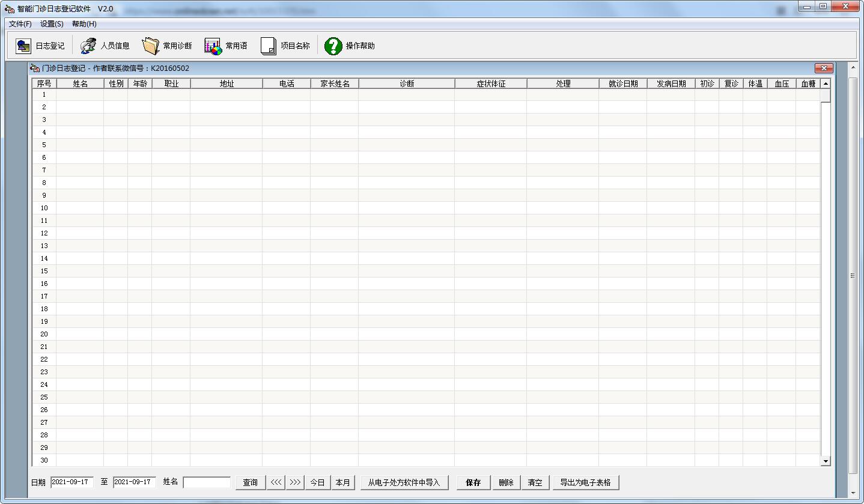Click the 查询 button

click(x=251, y=482)
